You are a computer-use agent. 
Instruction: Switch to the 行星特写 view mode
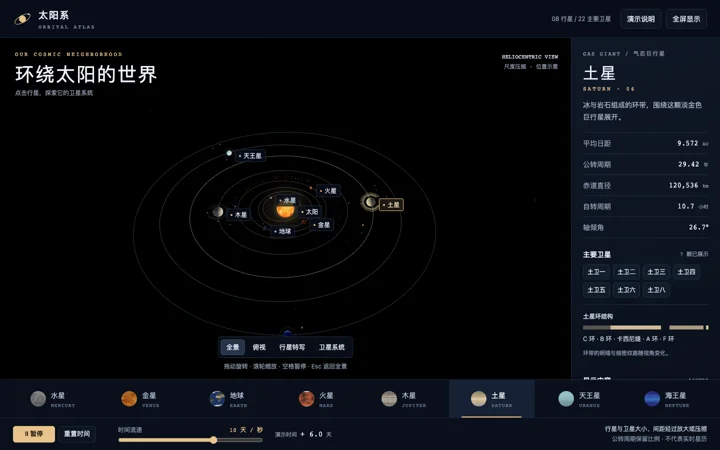click(292, 347)
